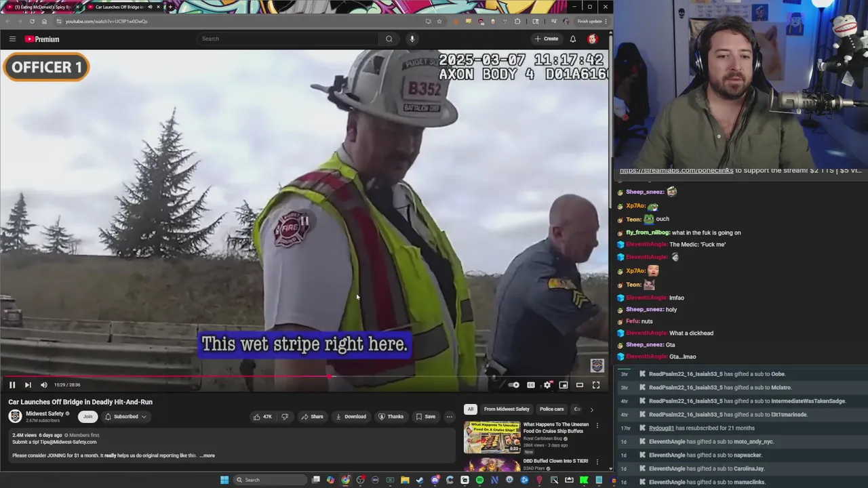This screenshot has width=868, height=488.
Task: Like the video with 47K likes
Action: point(262,417)
